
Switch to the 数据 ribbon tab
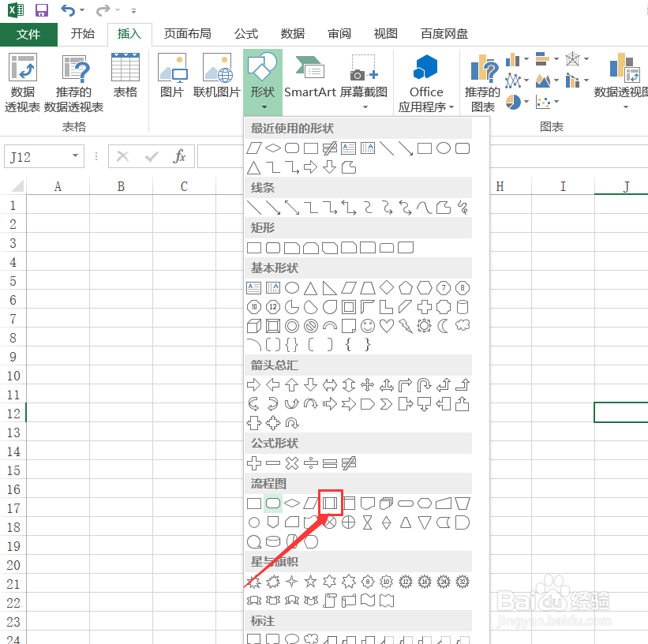tap(293, 33)
